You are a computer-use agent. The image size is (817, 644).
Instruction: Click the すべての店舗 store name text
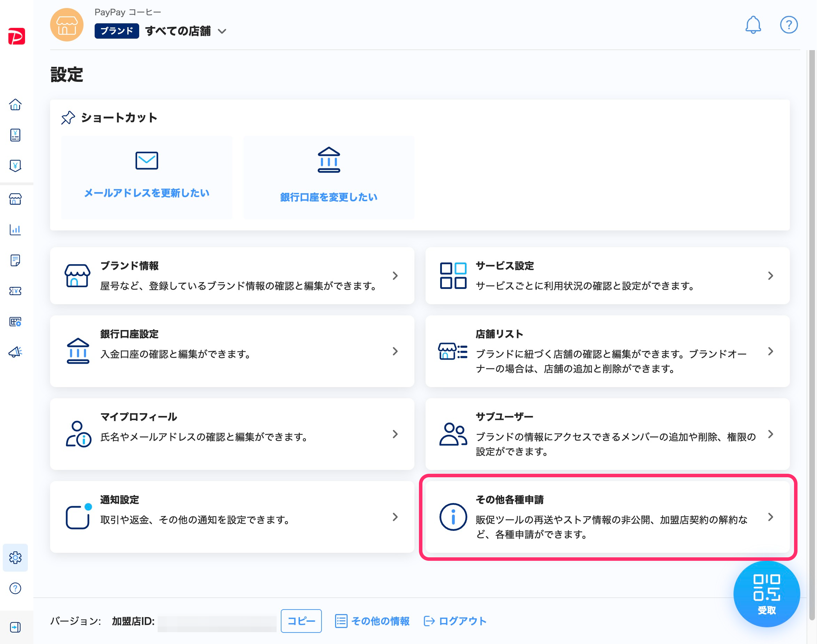(178, 31)
